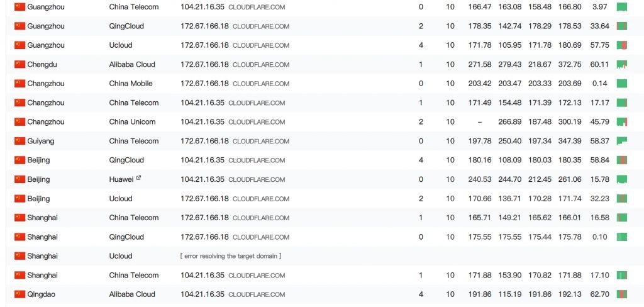
Task: Click the ping graph for Beijing Huawei row
Action: click(x=622, y=179)
